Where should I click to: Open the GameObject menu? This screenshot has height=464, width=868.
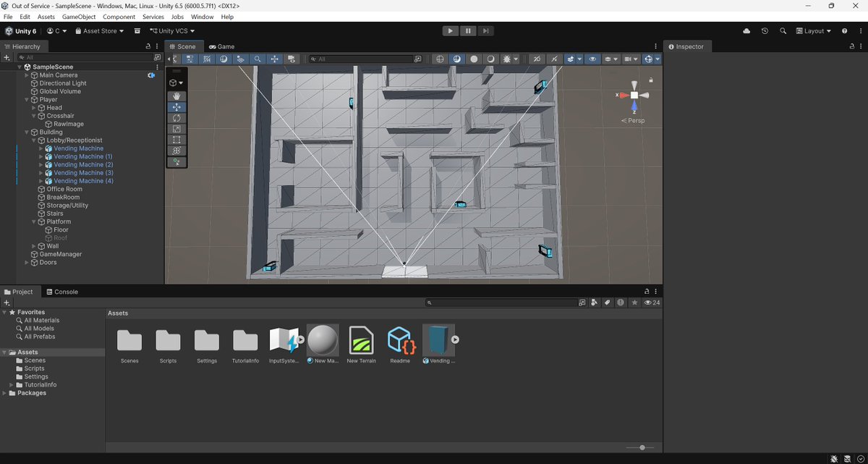(x=79, y=17)
